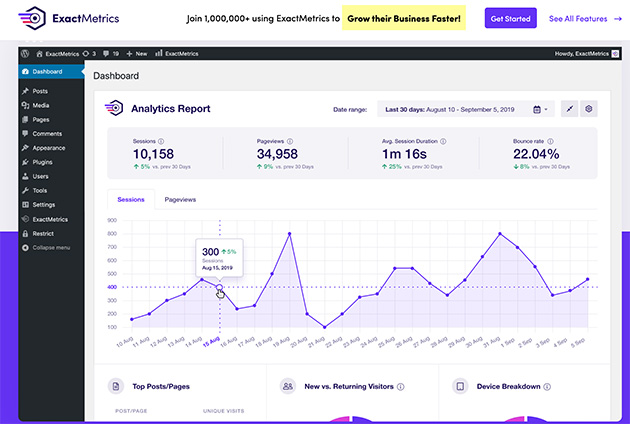Image resolution: width=630 pixels, height=424 pixels.
Task: Click the Settings sidebar icon
Action: [25, 205]
